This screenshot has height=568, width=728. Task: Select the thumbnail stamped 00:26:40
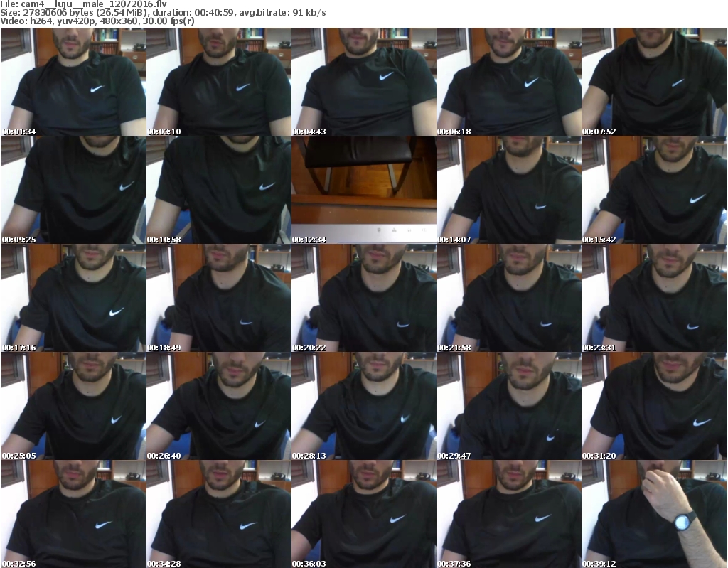click(x=219, y=406)
